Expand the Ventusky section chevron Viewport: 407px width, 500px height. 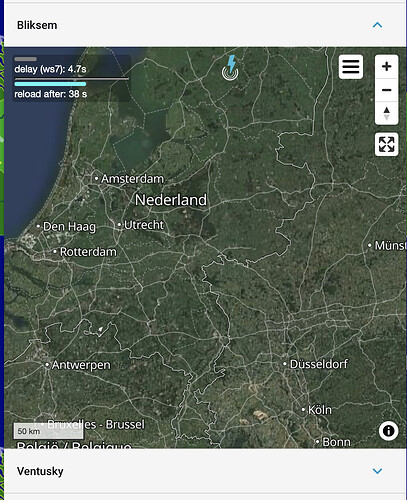click(377, 471)
